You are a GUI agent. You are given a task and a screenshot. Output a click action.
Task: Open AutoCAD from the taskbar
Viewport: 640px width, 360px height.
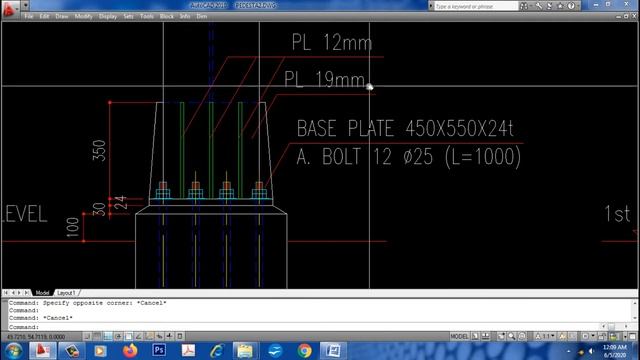click(42, 351)
